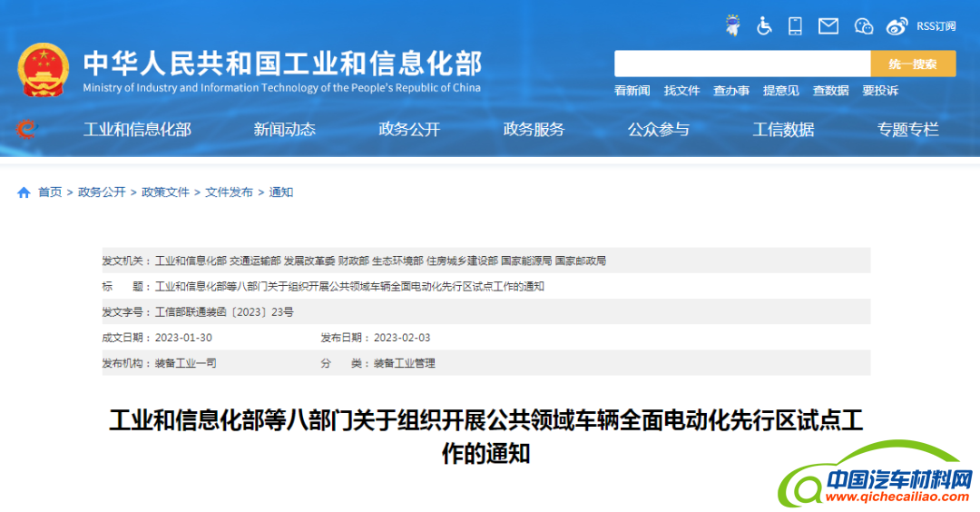Go to 工信数据 navigation item
This screenshot has width=980, height=512.
point(783,130)
